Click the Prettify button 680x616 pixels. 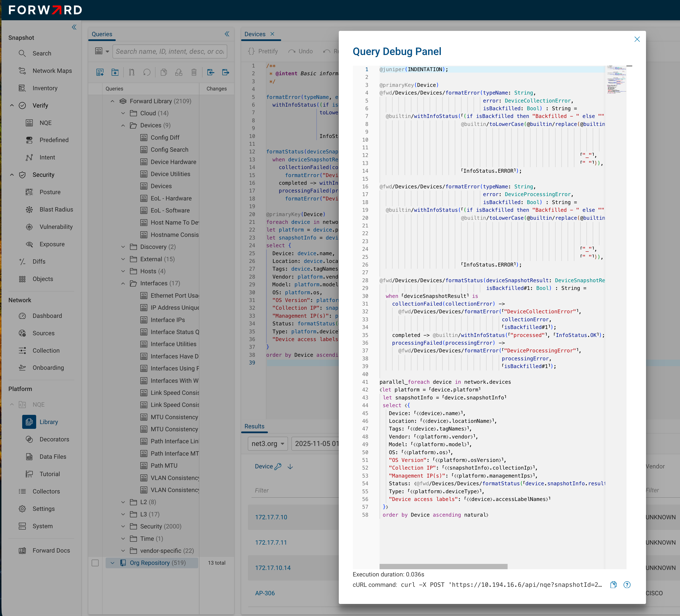click(263, 51)
